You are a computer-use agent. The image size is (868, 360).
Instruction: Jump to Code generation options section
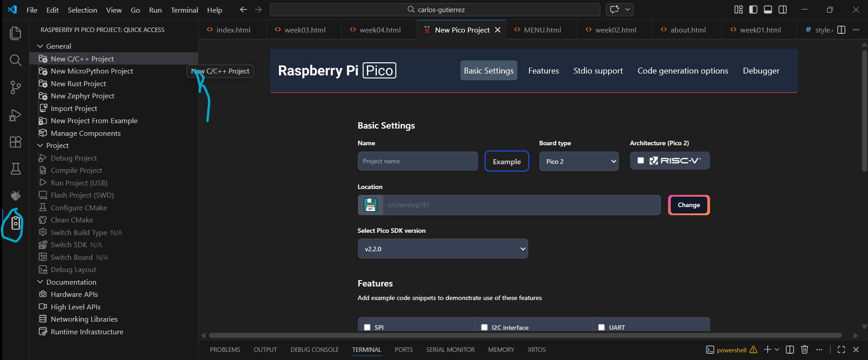click(x=683, y=70)
